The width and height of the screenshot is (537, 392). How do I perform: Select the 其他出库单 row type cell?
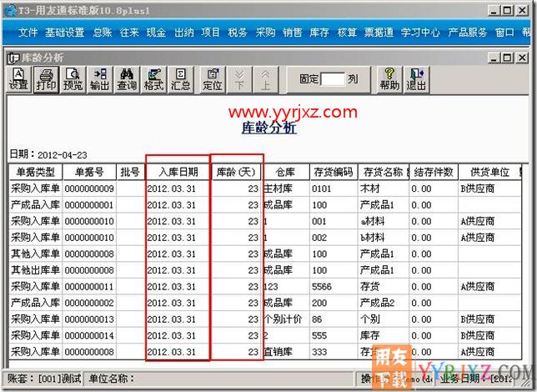pos(36,270)
